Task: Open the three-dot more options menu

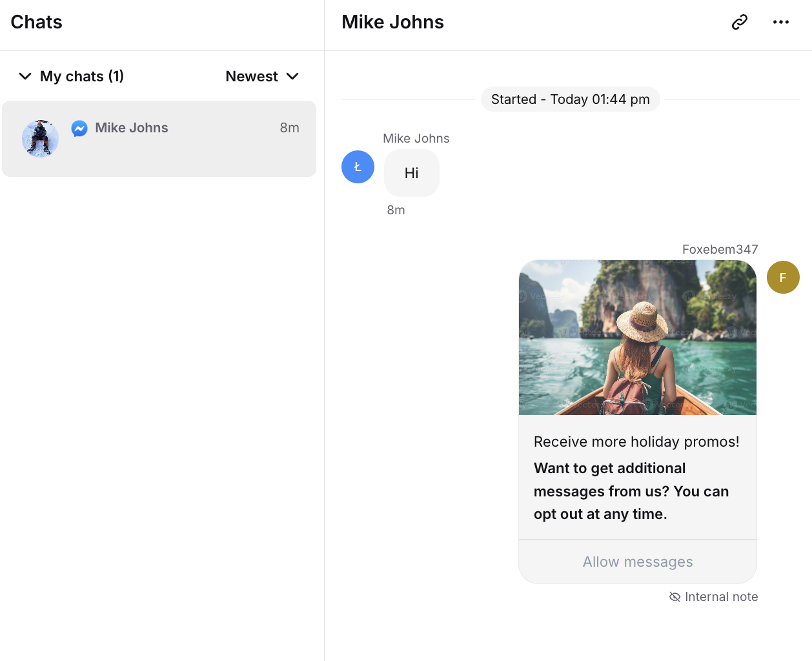Action: [x=780, y=22]
